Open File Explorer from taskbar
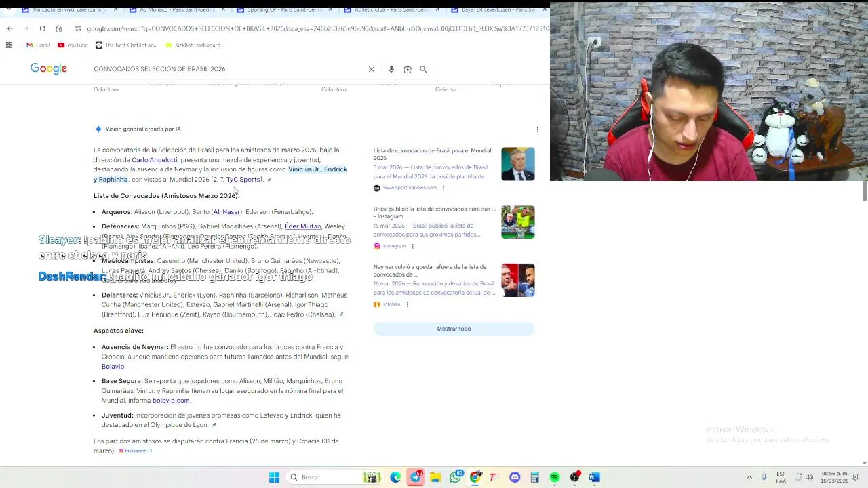 (435, 477)
